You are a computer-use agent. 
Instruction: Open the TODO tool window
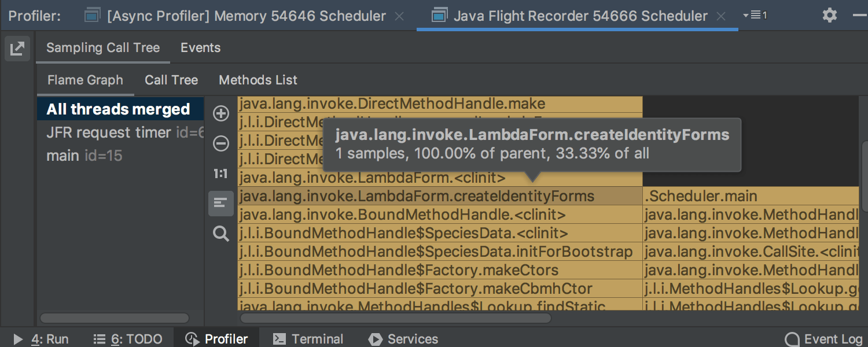[x=135, y=339]
